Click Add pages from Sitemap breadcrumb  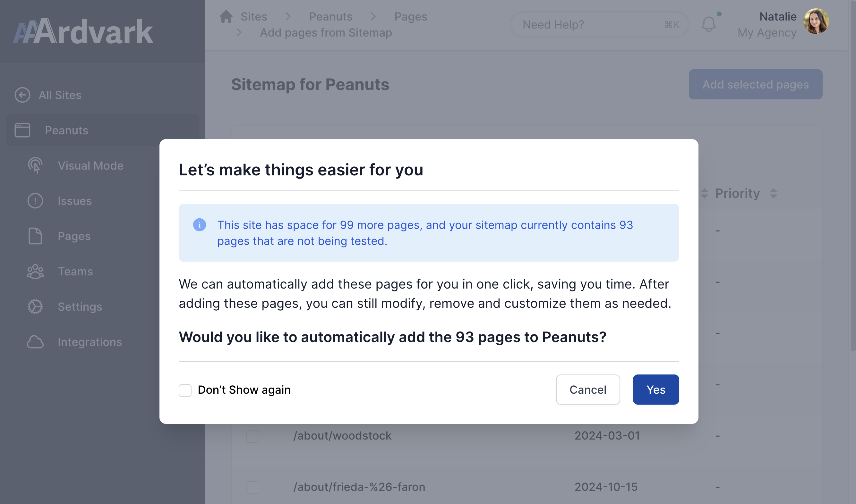tap(326, 32)
